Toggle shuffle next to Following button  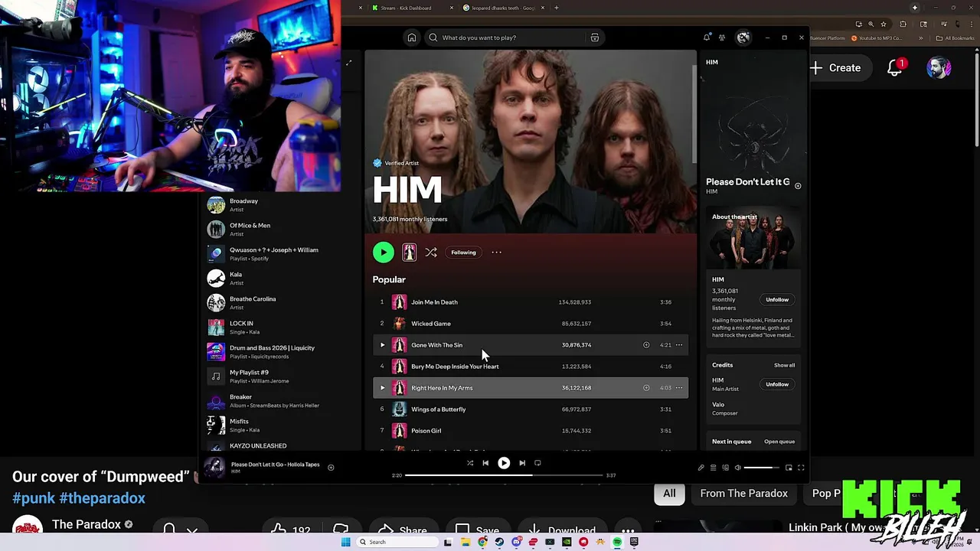tap(431, 253)
